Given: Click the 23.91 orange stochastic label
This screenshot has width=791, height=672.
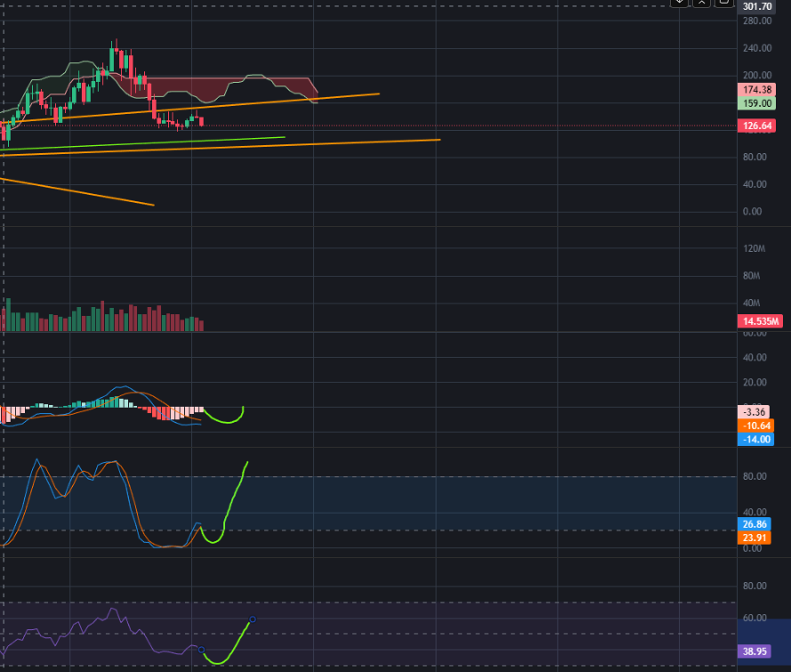Looking at the screenshot, I should tap(755, 538).
